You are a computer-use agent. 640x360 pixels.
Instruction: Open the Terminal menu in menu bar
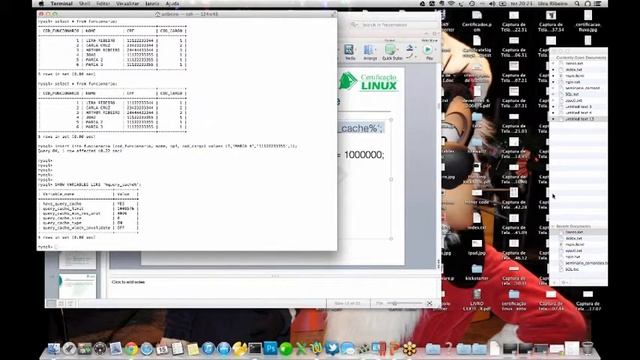62,4
